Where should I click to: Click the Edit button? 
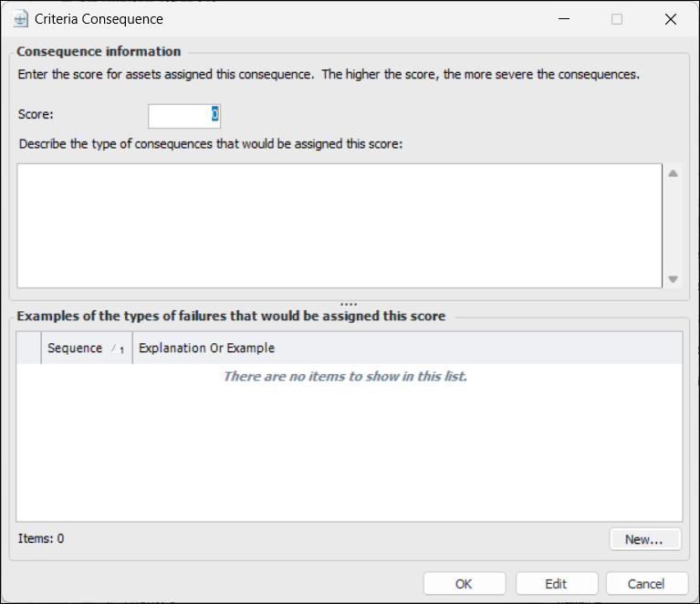pos(556,584)
